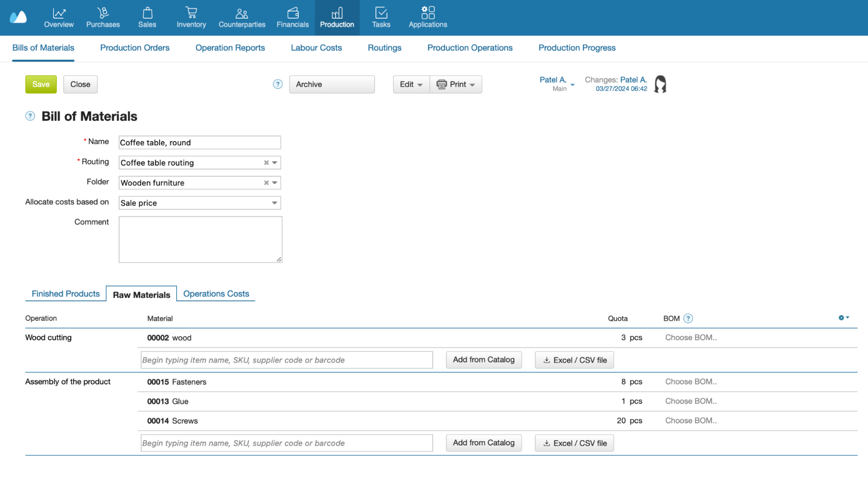The width and height of the screenshot is (868, 478).
Task: Go to the Financials section
Action: click(293, 18)
